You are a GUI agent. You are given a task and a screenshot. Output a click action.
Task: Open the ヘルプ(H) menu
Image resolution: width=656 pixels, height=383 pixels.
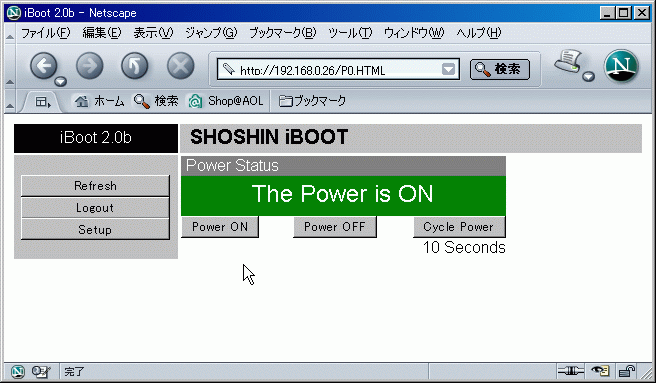[x=479, y=33]
